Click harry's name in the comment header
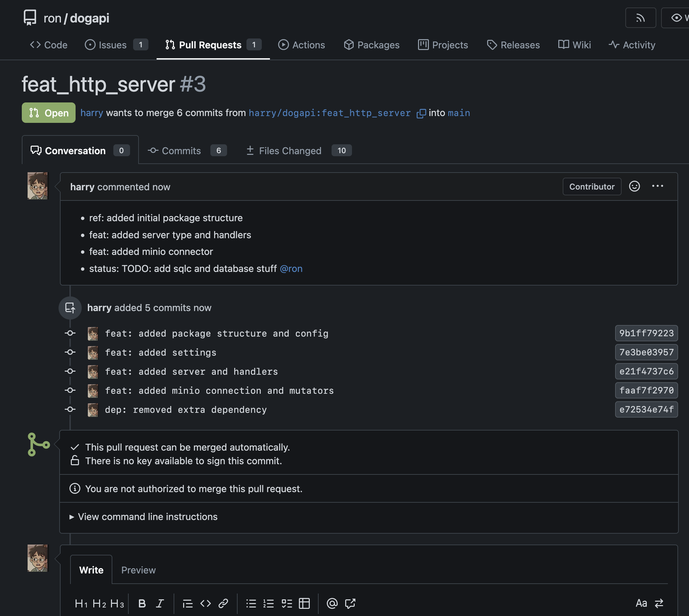Image resolution: width=689 pixels, height=616 pixels. [x=82, y=187]
